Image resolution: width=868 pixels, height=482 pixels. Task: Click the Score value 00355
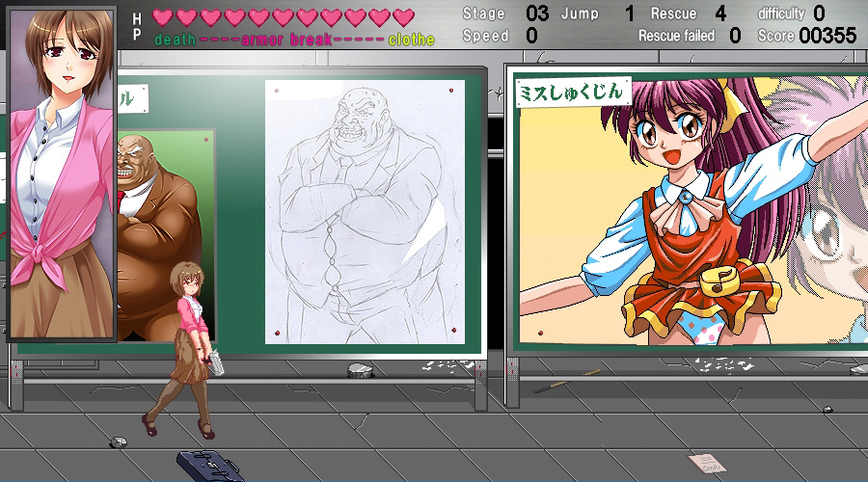[827, 36]
